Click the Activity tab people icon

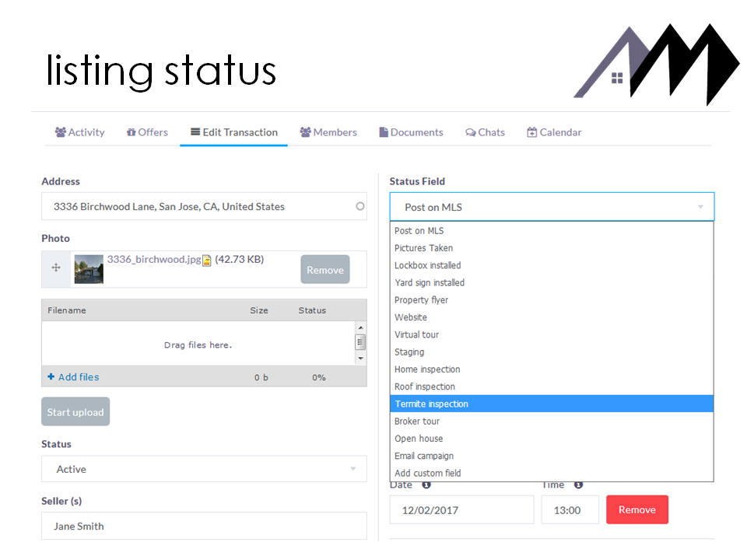point(61,132)
